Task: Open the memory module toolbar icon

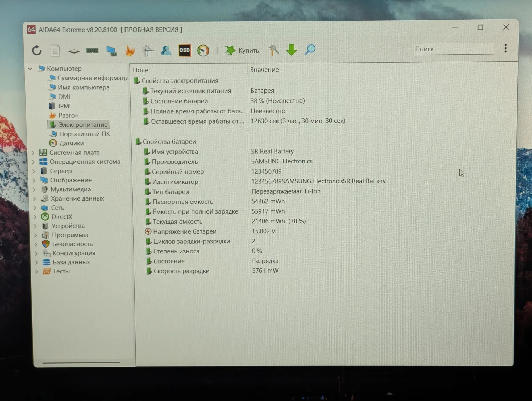Action: (x=92, y=50)
